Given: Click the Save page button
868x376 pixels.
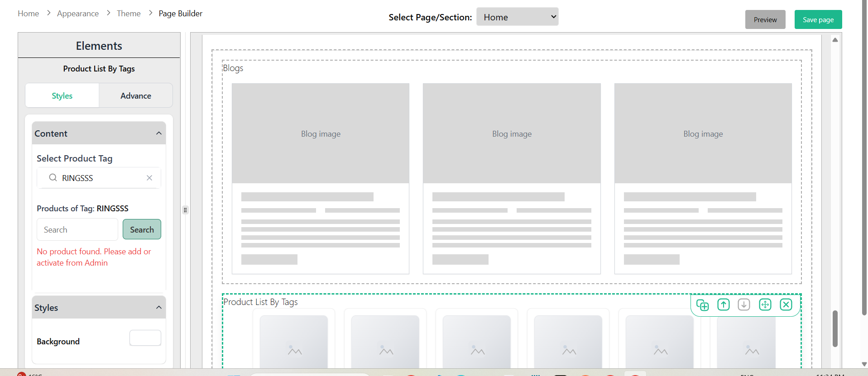Looking at the screenshot, I should (818, 19).
